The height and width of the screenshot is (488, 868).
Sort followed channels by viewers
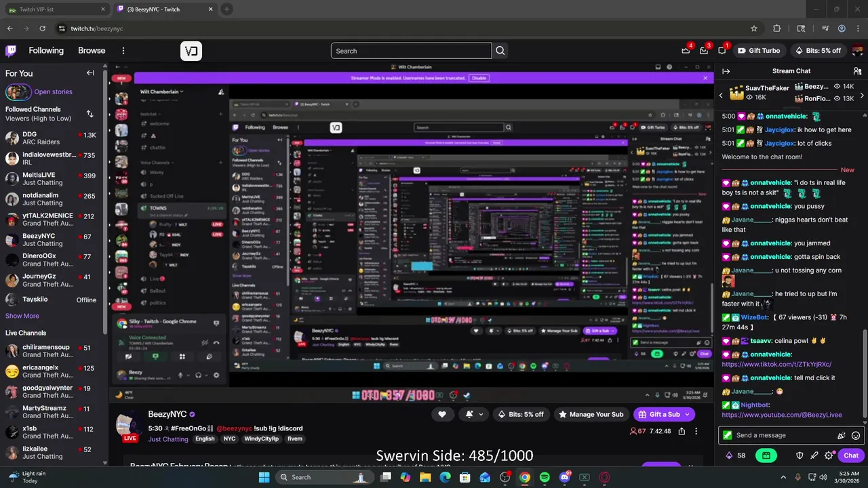pyautogui.click(x=90, y=114)
